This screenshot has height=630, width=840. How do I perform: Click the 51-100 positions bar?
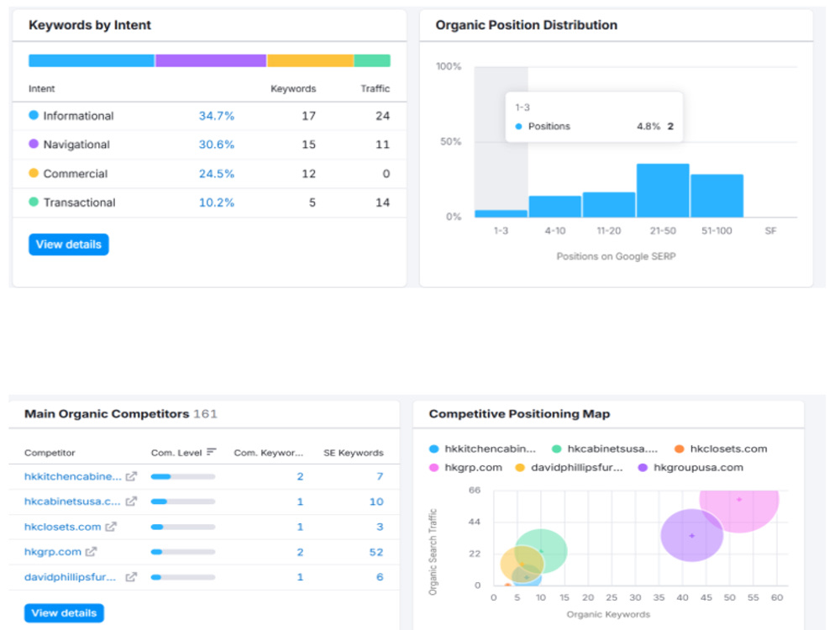[x=717, y=196]
